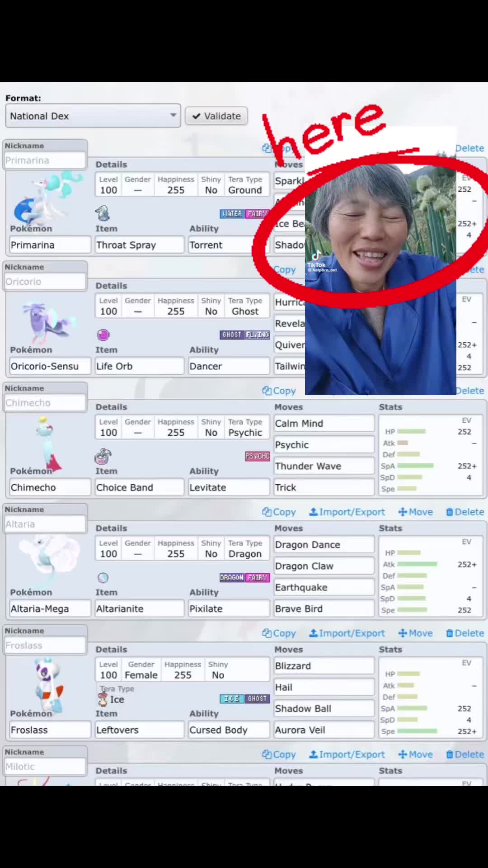Click the Oricorio nickname field

pyautogui.click(x=45, y=282)
